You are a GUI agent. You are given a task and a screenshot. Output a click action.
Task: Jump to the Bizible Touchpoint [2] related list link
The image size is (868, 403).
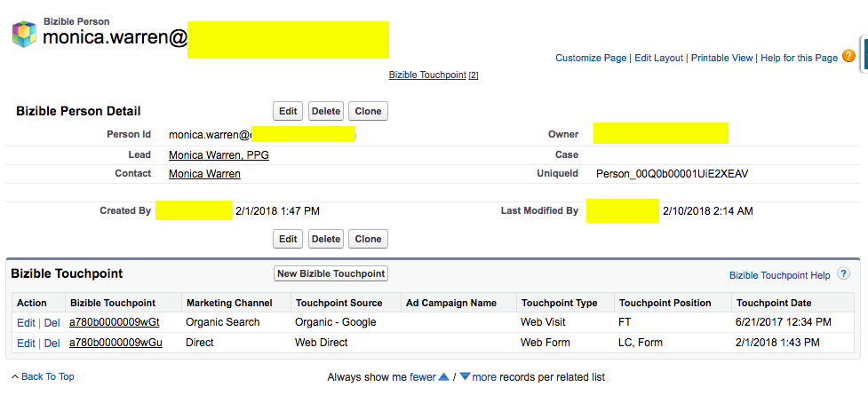pyautogui.click(x=434, y=75)
